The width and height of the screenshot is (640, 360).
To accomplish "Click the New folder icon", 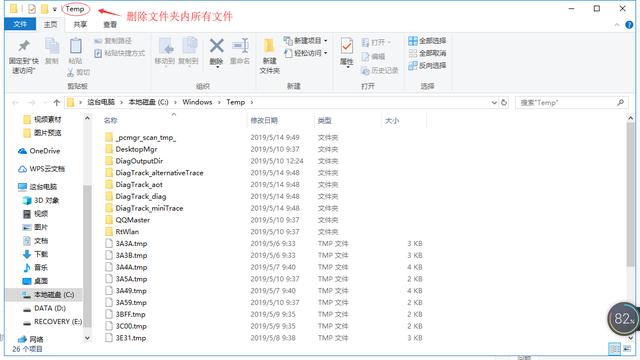I will pyautogui.click(x=269, y=46).
